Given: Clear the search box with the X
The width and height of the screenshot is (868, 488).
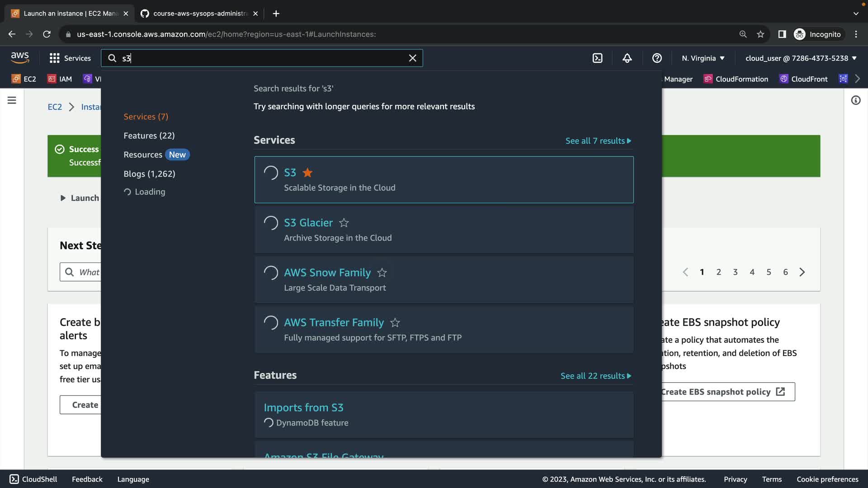Looking at the screenshot, I should coord(412,58).
